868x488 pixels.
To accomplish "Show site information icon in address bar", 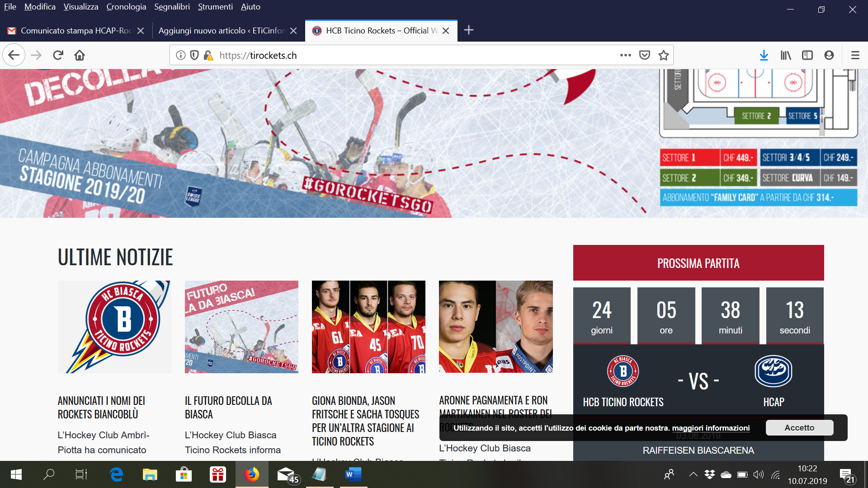I will point(181,55).
